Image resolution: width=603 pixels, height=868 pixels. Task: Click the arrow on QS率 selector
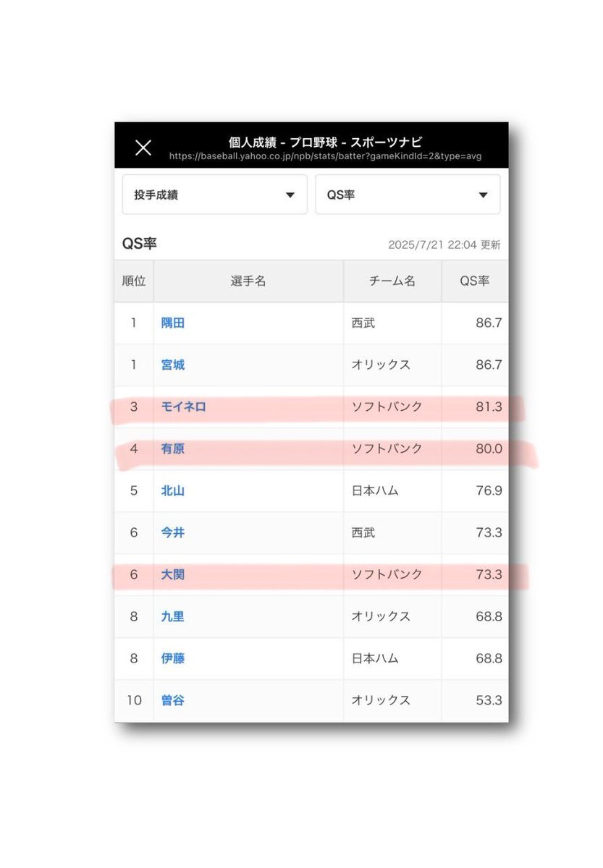coord(483,195)
